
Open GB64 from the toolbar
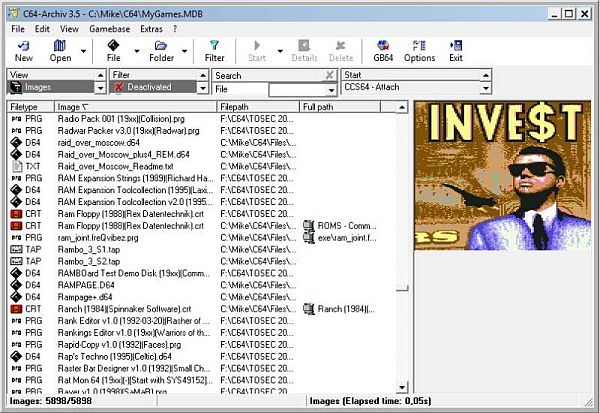point(383,46)
